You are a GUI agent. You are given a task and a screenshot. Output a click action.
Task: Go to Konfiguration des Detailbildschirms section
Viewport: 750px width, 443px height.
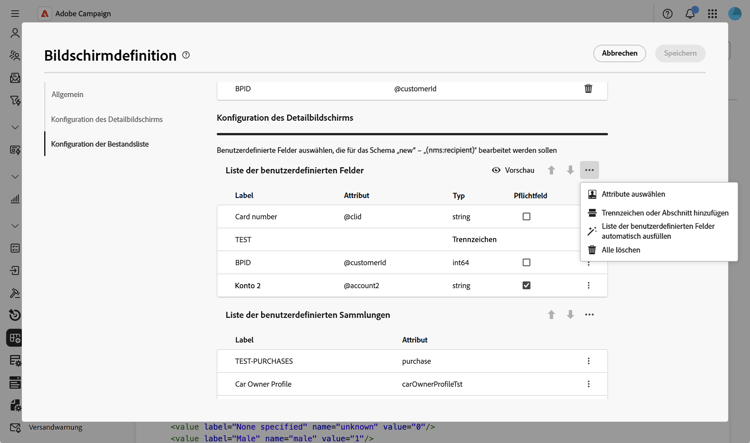(107, 120)
